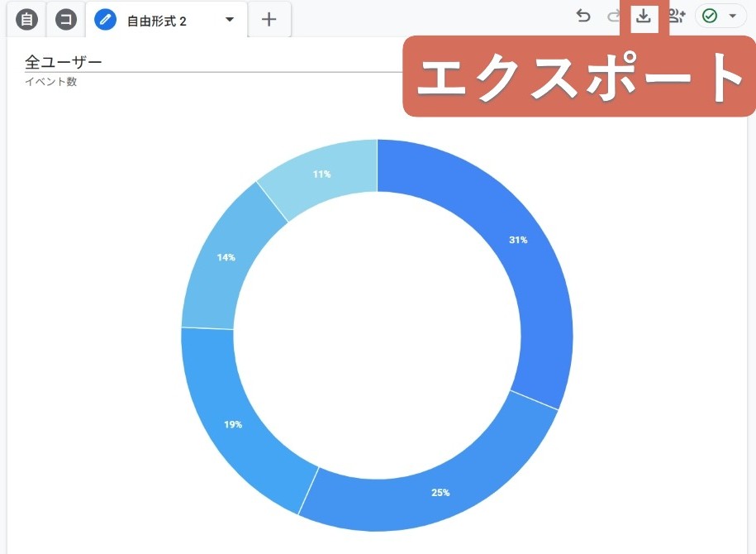
Task: Click the 全ユーザー segment title
Action: coord(64,62)
